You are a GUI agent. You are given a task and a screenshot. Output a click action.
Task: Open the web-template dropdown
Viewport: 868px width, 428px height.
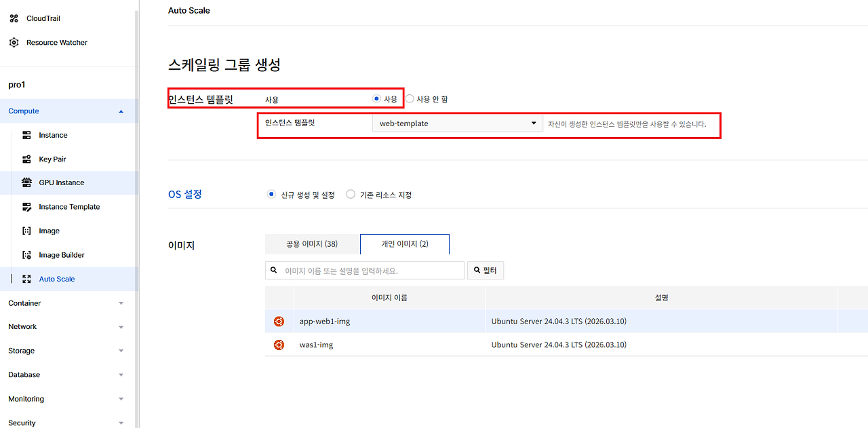(x=457, y=123)
